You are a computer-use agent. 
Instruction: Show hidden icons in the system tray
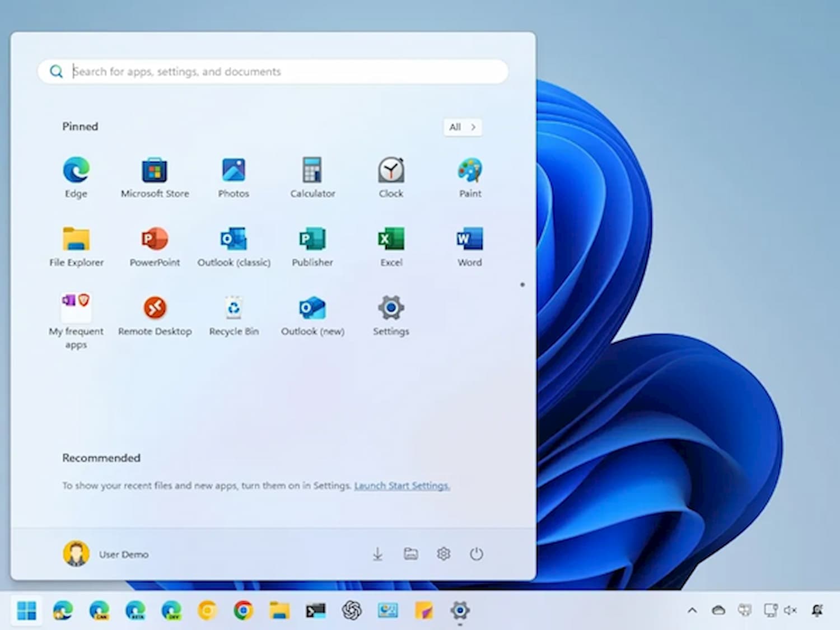[693, 611]
